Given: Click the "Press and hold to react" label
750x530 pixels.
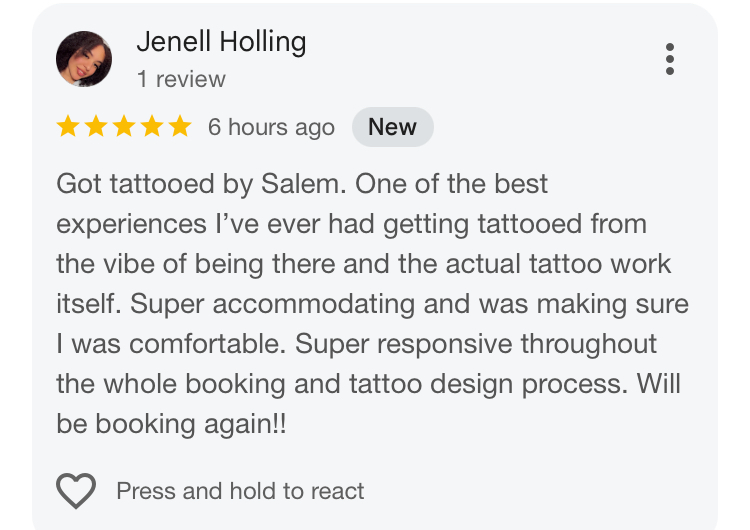Looking at the screenshot, I should [x=240, y=491].
